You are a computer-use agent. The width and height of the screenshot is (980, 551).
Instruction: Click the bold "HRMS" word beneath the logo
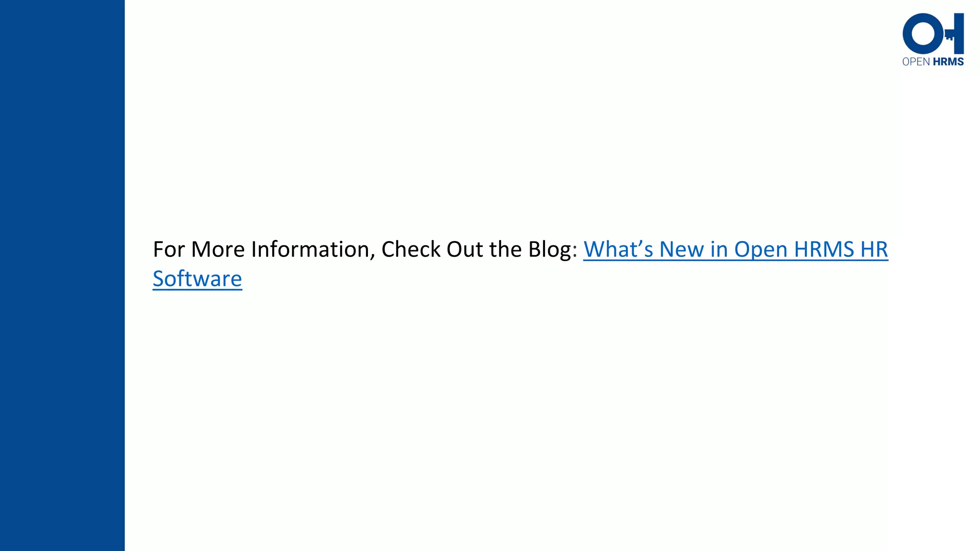(948, 62)
